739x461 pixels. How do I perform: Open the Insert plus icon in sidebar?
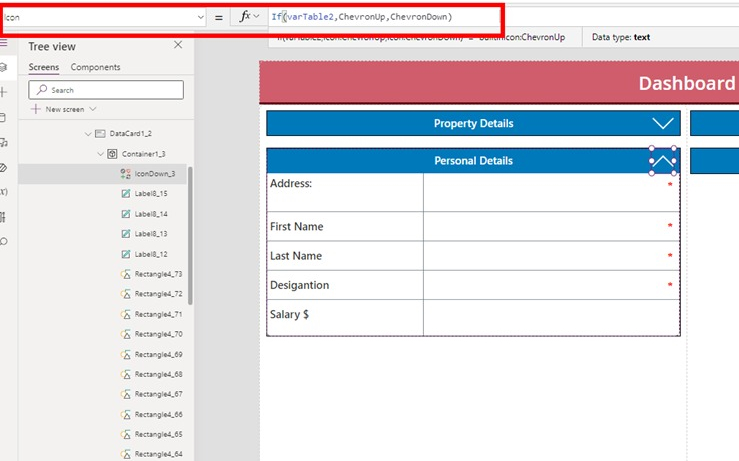[4, 92]
